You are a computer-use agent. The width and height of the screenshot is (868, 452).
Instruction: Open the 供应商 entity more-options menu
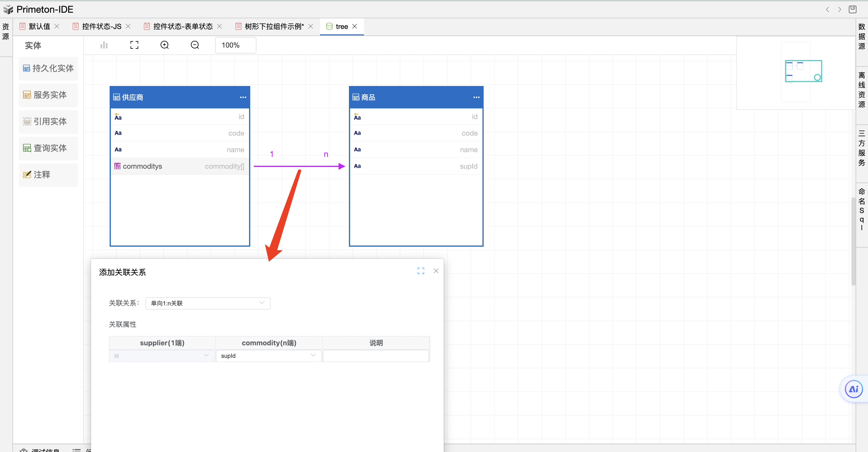pyautogui.click(x=243, y=97)
